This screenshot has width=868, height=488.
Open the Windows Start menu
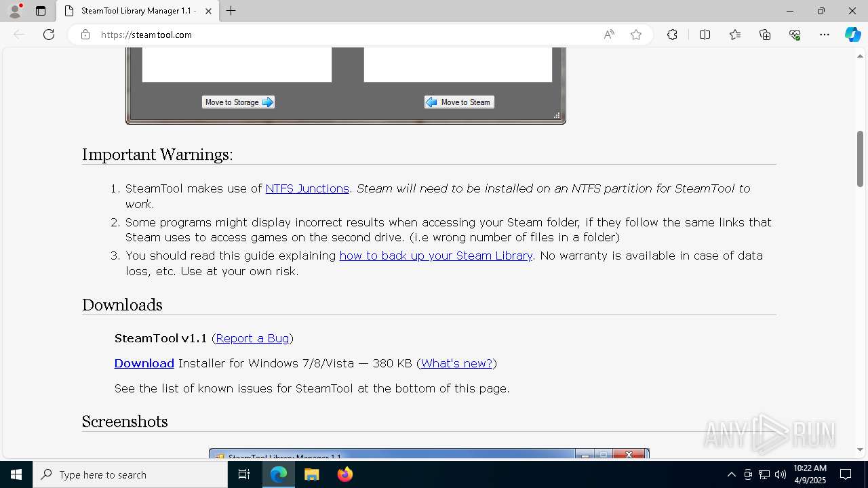16,474
